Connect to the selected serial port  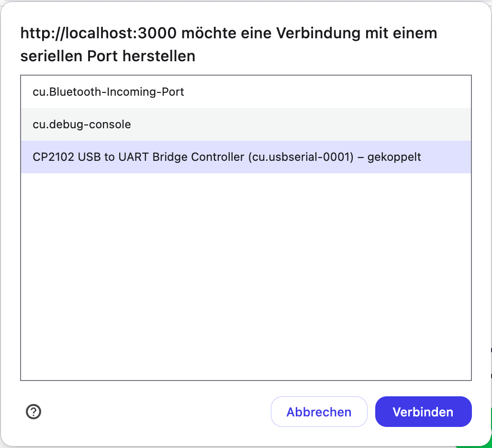423,412
